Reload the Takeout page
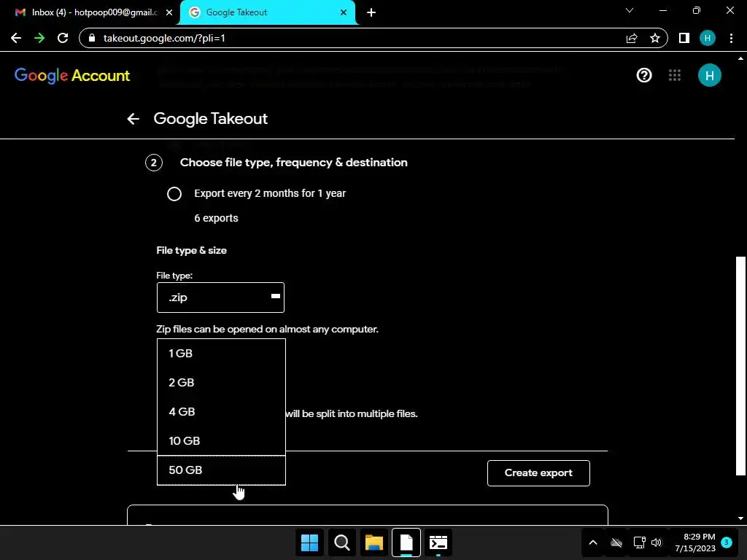The height and width of the screenshot is (560, 747). coord(63,38)
